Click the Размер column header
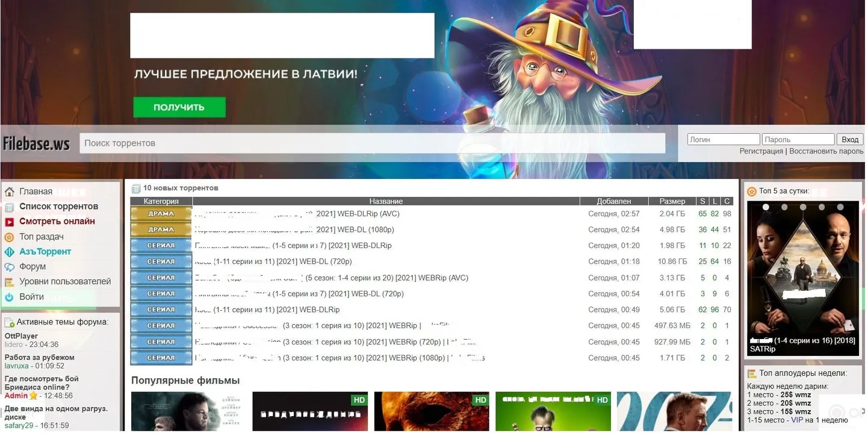This screenshot has height=433, width=868. click(672, 201)
